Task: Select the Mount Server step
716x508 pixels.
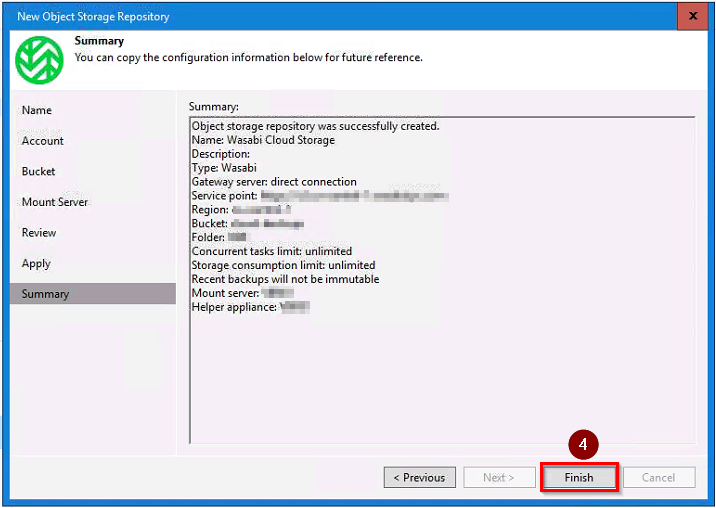Action: point(55,202)
